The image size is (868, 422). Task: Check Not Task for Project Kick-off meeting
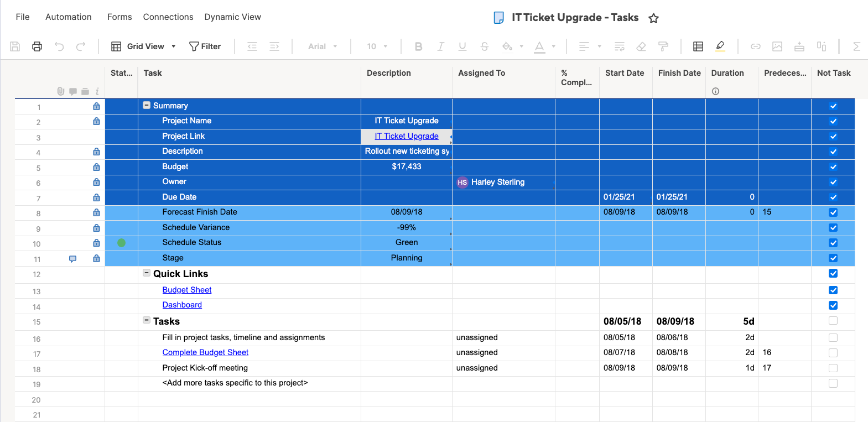[833, 368]
